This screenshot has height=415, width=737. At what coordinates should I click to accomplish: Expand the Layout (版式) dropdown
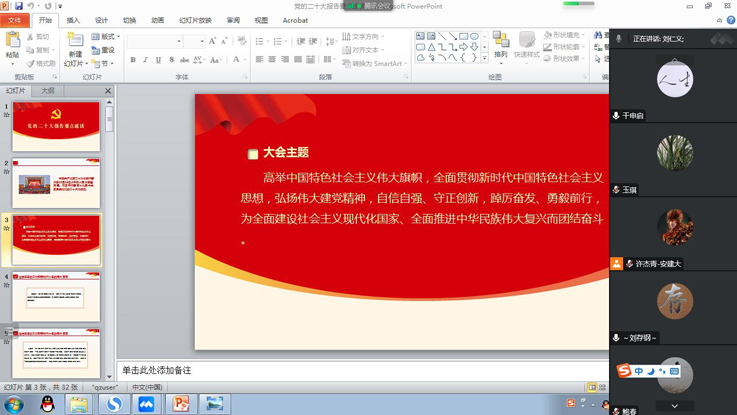(x=107, y=37)
